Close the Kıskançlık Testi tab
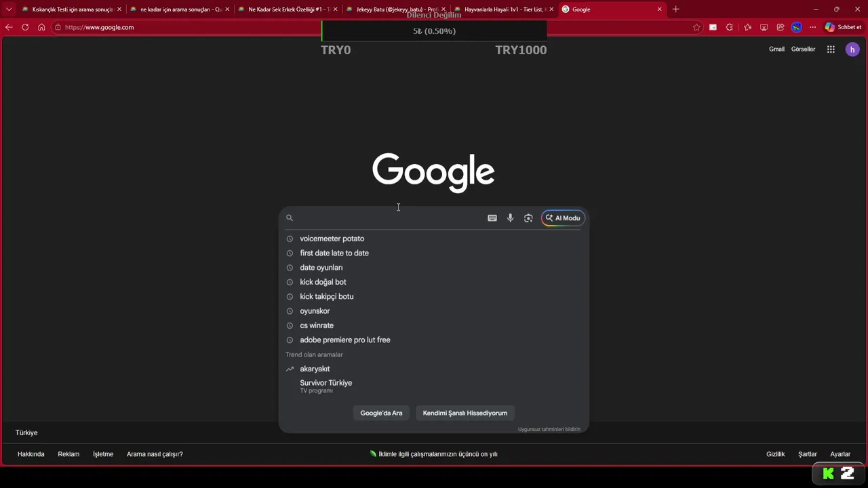This screenshot has width=868, height=488. (119, 9)
